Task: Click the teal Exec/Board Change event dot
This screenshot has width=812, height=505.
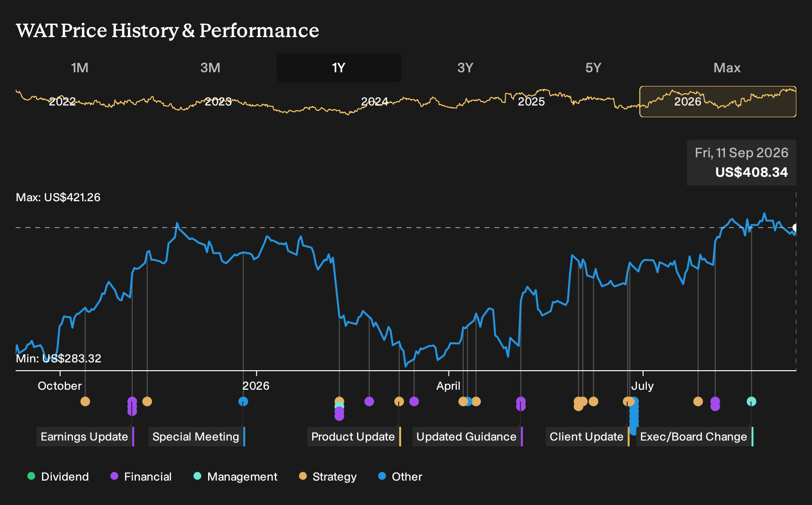Action: [x=751, y=401]
